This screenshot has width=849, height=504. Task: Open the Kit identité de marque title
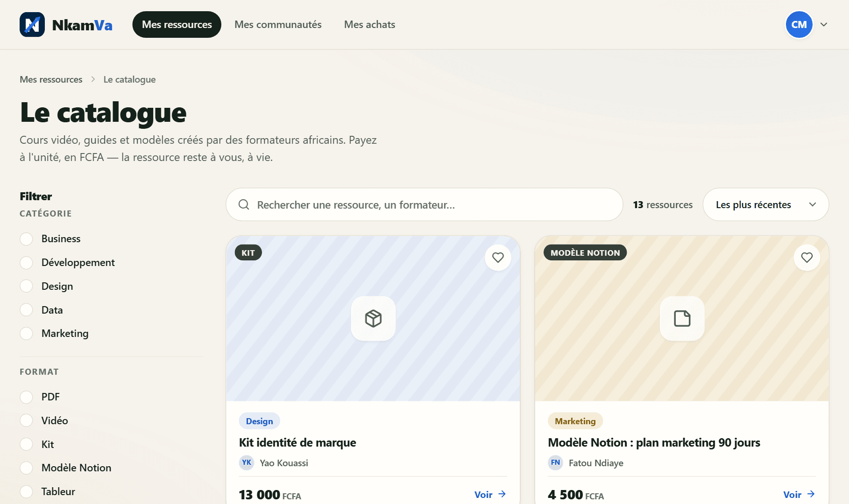297,442
